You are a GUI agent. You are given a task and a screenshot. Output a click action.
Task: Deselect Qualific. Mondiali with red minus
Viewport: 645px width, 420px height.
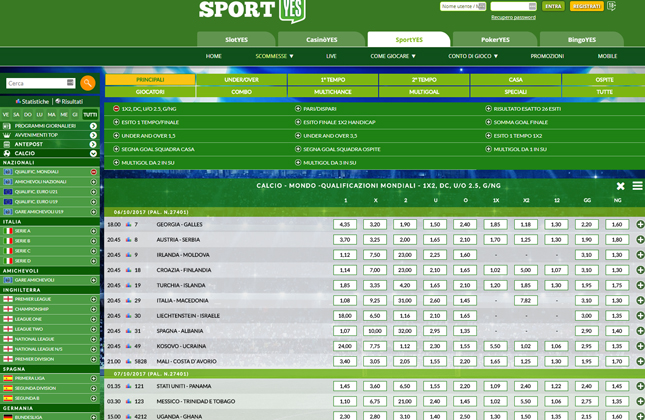[93, 172]
